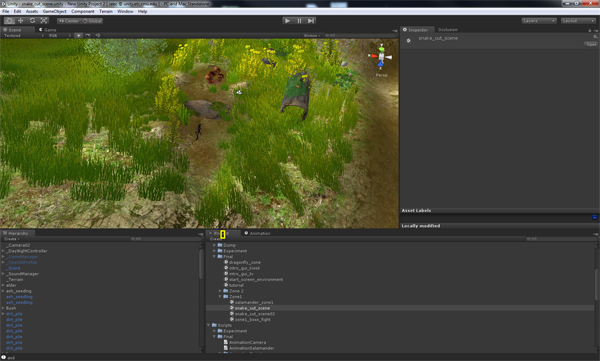Open the Edit menu
The height and width of the screenshot is (361, 600).
tap(18, 11)
